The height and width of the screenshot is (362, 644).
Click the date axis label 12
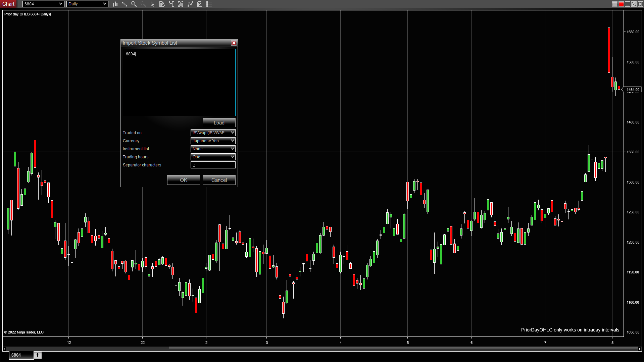point(69,343)
